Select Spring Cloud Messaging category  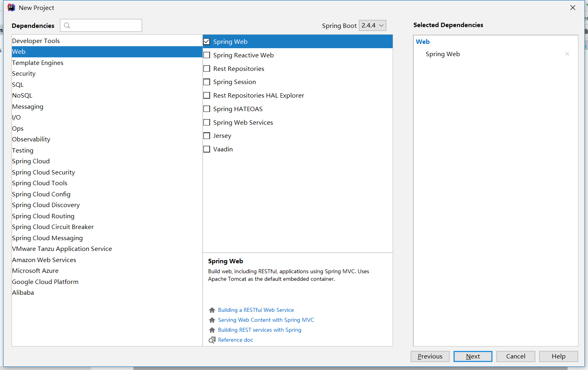(107, 238)
